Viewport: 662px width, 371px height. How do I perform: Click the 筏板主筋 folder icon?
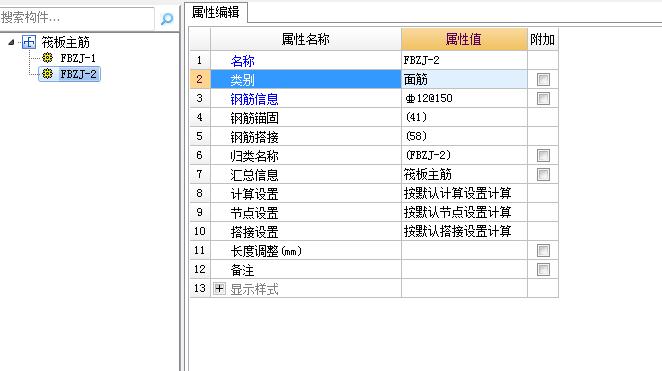click(29, 42)
